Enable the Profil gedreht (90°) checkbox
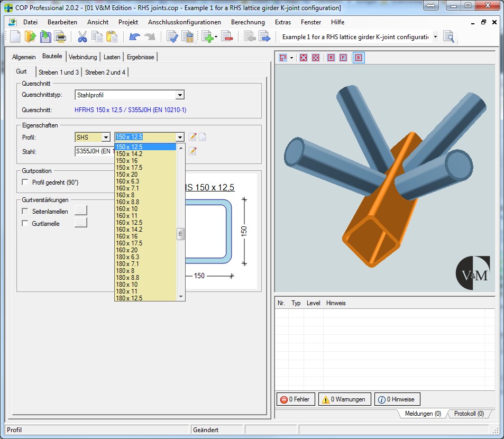 [x=25, y=182]
